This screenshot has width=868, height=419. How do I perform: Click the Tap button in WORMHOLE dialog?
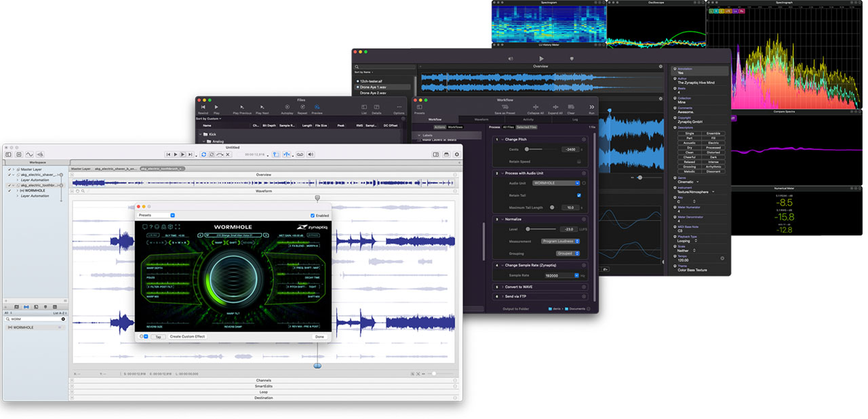[158, 337]
